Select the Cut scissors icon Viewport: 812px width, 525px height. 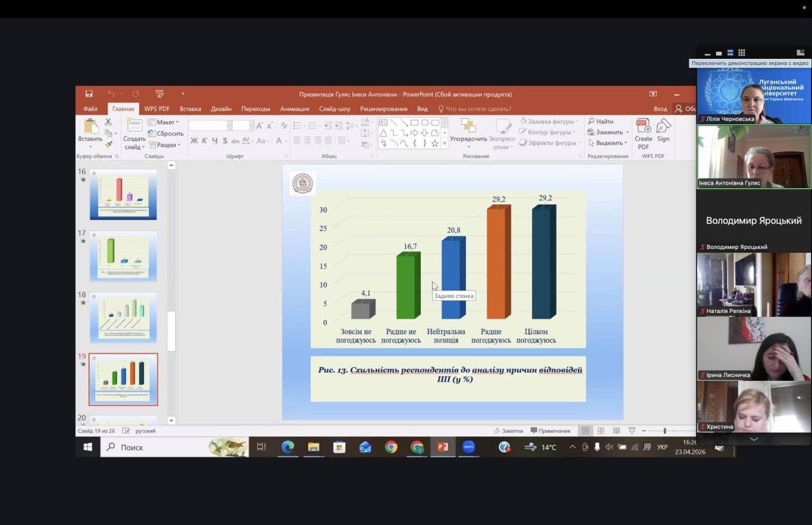pyautogui.click(x=108, y=122)
